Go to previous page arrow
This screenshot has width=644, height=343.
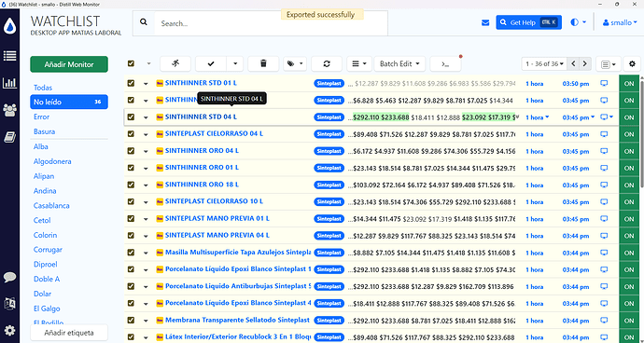click(x=573, y=63)
